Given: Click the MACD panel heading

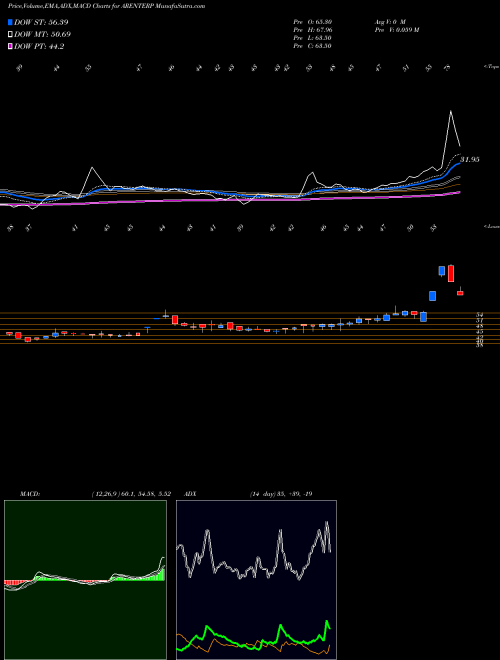Looking at the screenshot, I should pos(30,494).
